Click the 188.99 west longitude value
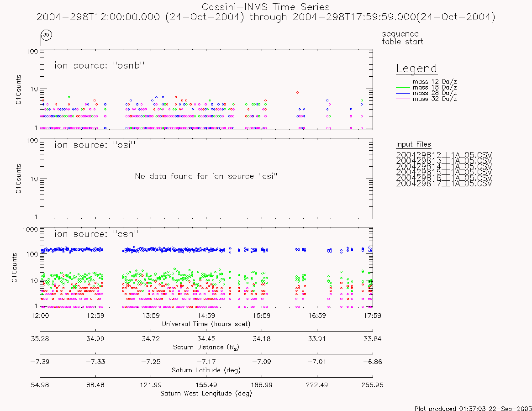532x411 pixels. coord(262,385)
